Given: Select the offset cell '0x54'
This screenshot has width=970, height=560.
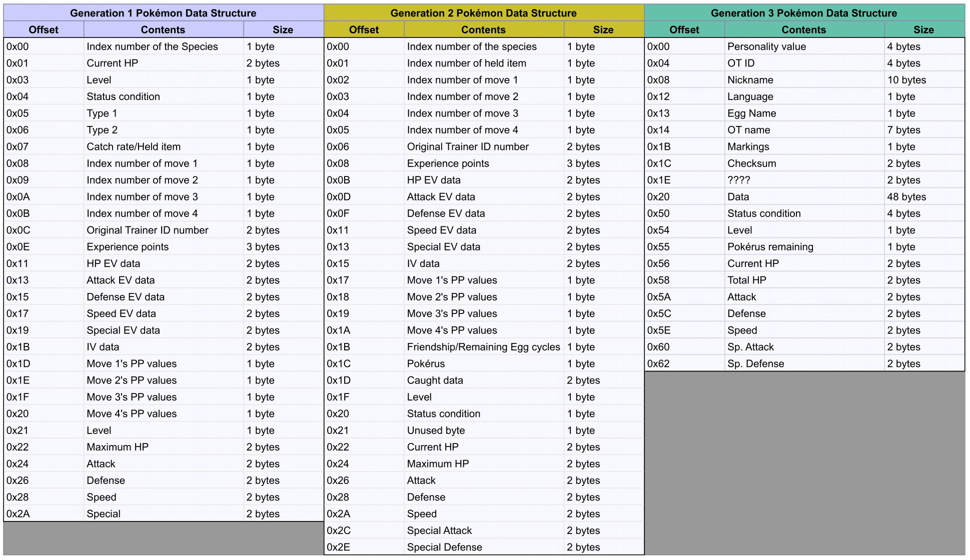Looking at the screenshot, I should click(684, 230).
